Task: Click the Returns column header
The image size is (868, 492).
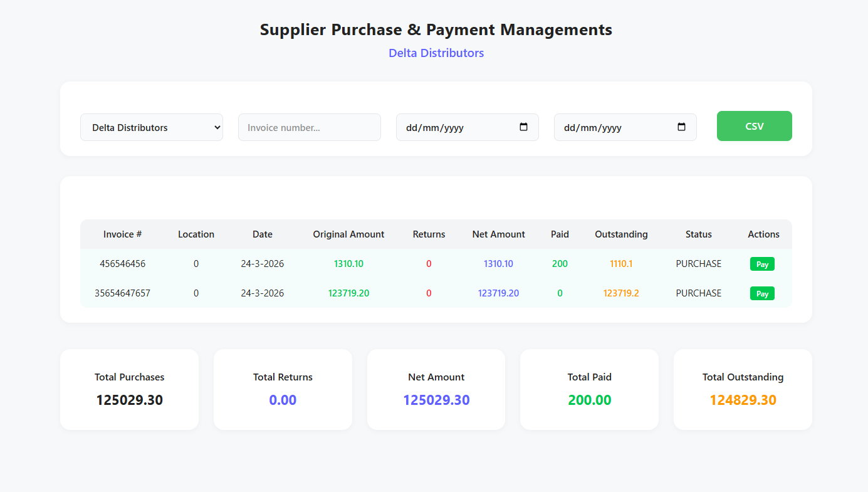Action: tap(429, 234)
